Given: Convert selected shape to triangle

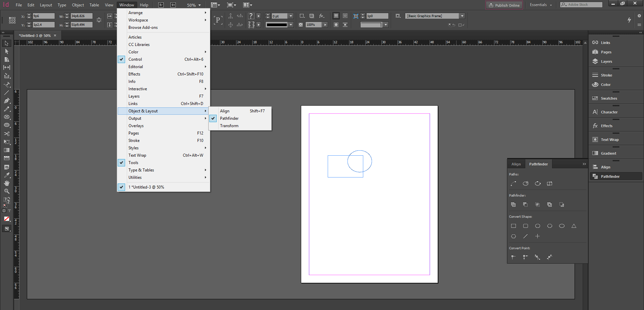Looking at the screenshot, I should 574,226.
